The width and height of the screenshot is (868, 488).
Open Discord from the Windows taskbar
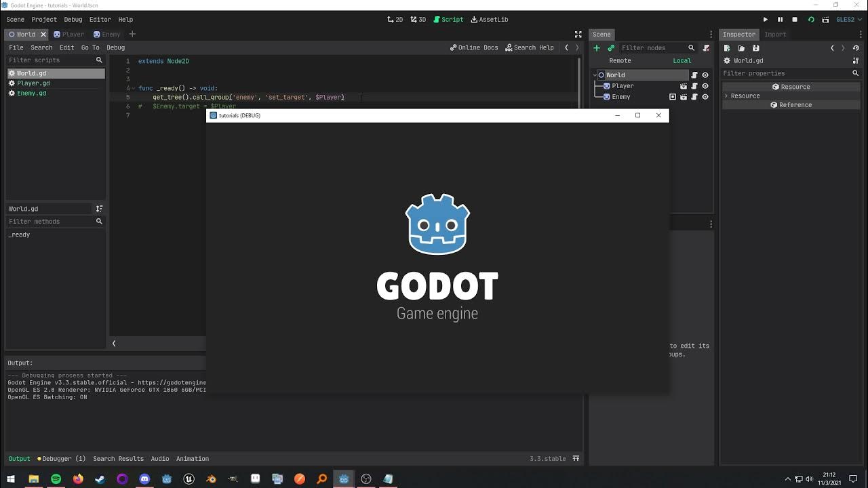coord(144,479)
